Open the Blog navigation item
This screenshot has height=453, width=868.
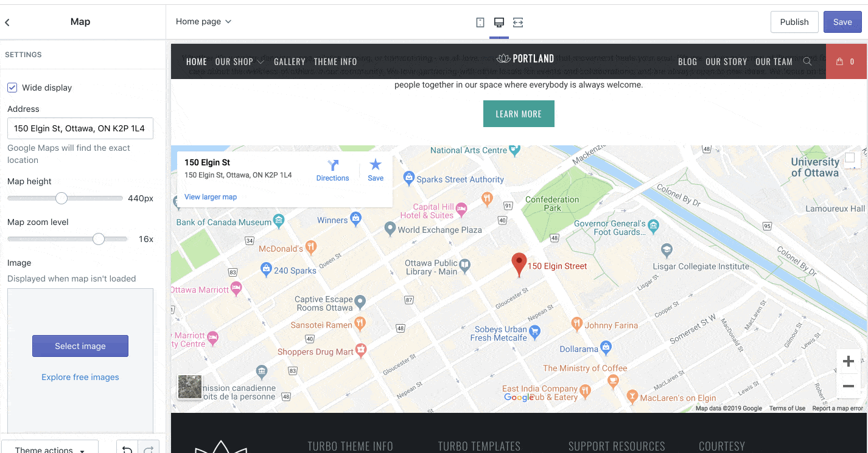687,61
